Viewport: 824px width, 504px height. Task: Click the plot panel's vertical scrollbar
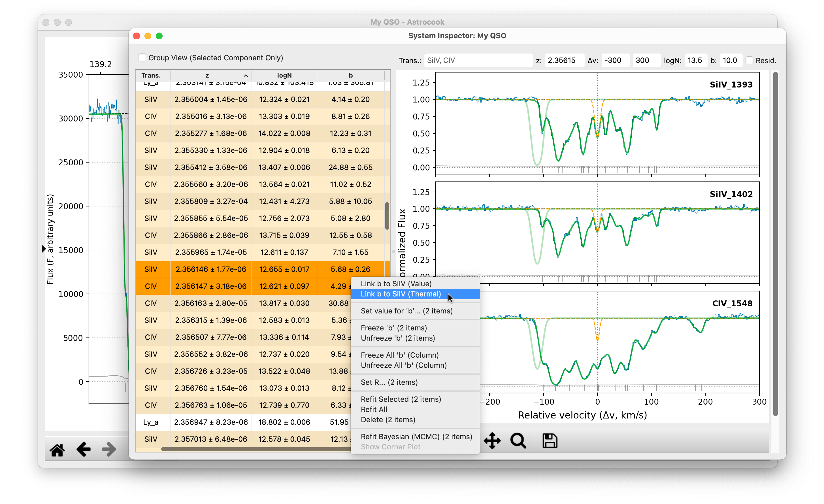click(775, 244)
